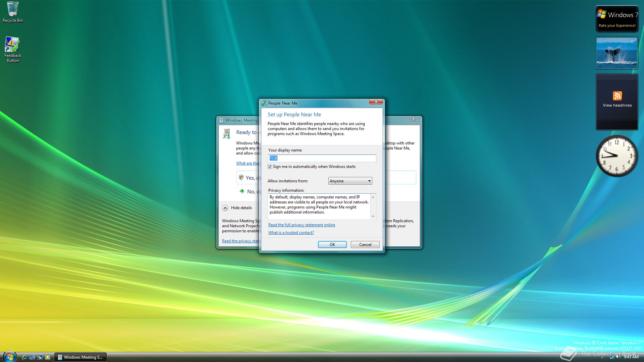
Task: Click the Windows 7 Rate your Experience gadget
Action: point(617,19)
